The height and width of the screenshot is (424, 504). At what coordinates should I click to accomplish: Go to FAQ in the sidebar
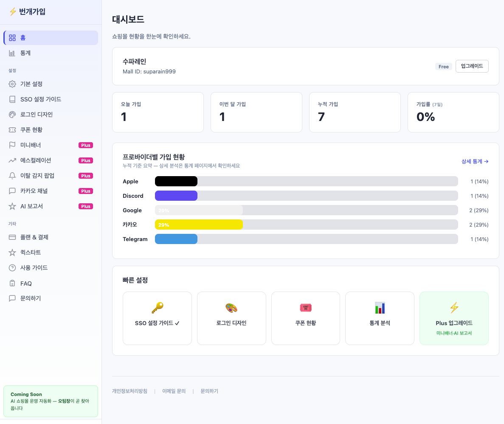[26, 284]
